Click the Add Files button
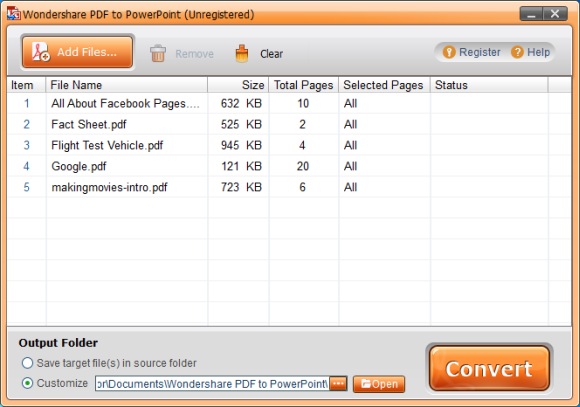The width and height of the screenshot is (580, 407). click(x=77, y=52)
